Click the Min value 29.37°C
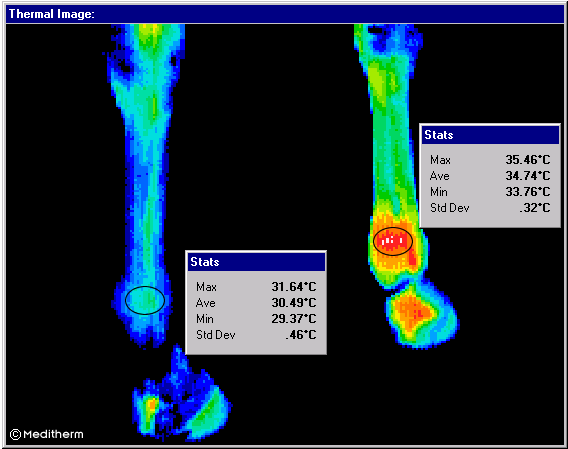568x449 pixels. click(x=294, y=319)
